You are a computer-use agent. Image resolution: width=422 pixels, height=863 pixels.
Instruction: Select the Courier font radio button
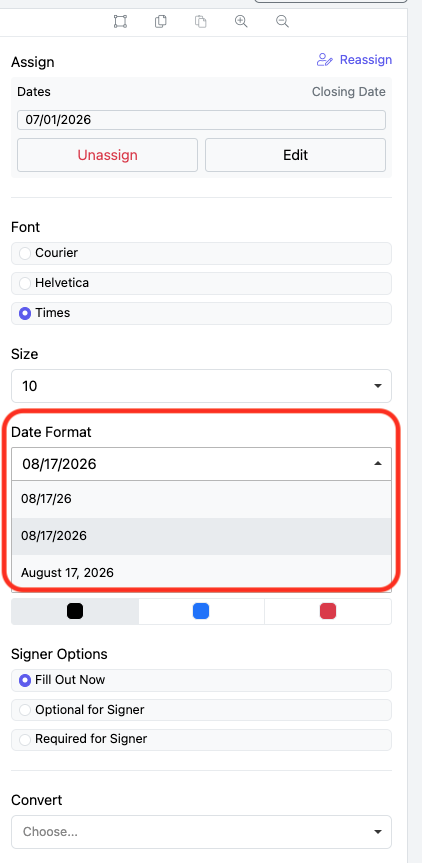(x=25, y=253)
